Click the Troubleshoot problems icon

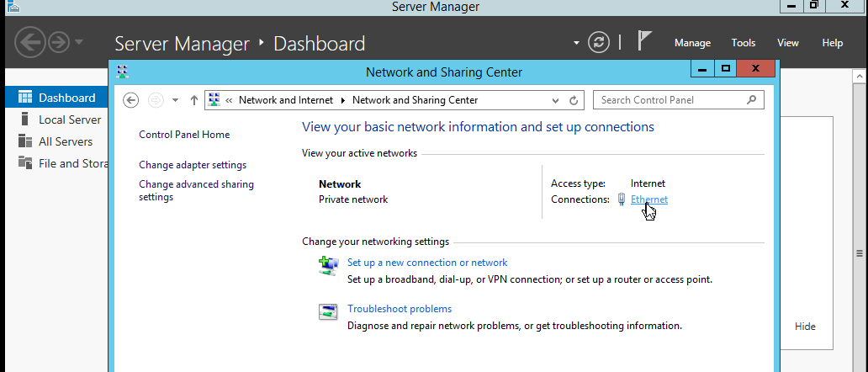point(328,311)
